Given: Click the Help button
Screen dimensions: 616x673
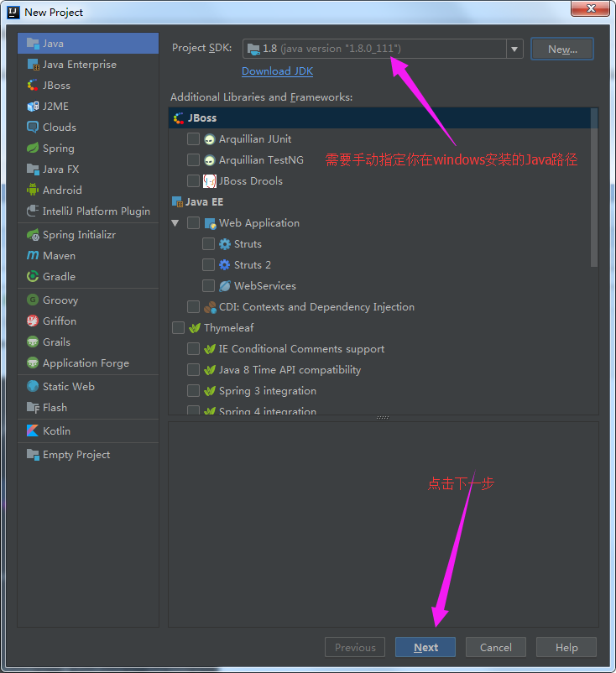Looking at the screenshot, I should (566, 647).
